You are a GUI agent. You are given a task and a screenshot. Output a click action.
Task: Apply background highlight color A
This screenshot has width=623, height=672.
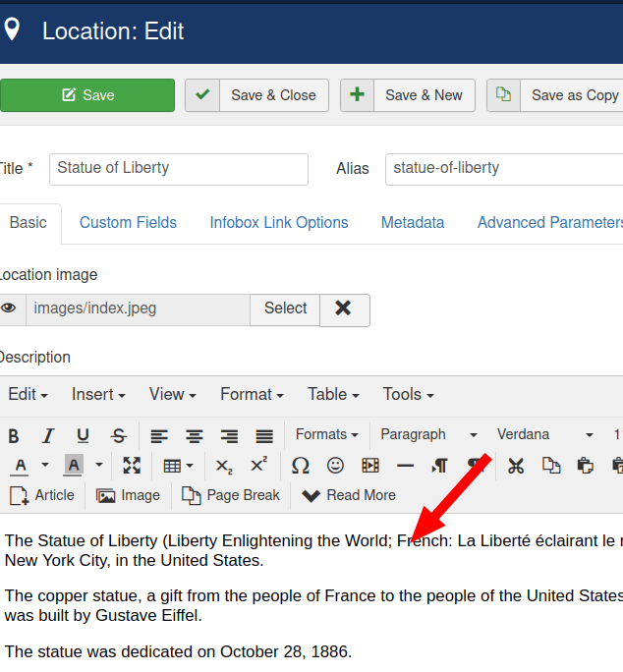(74, 466)
